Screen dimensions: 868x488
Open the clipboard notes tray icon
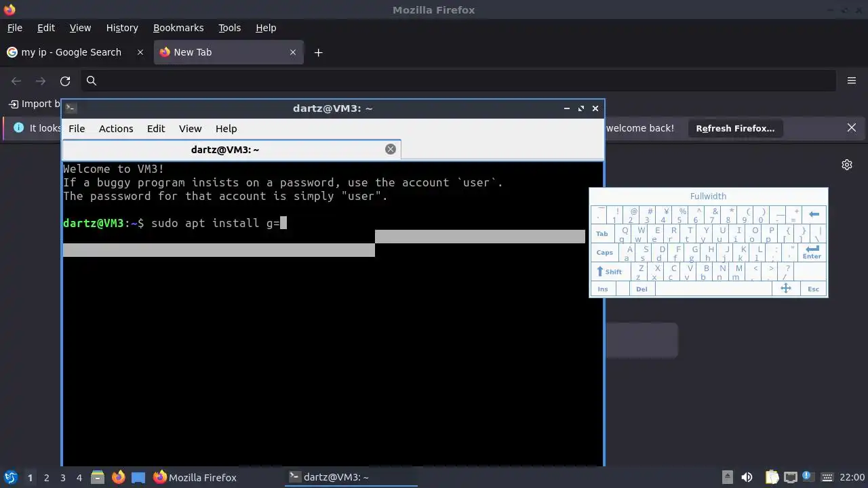tap(771, 477)
